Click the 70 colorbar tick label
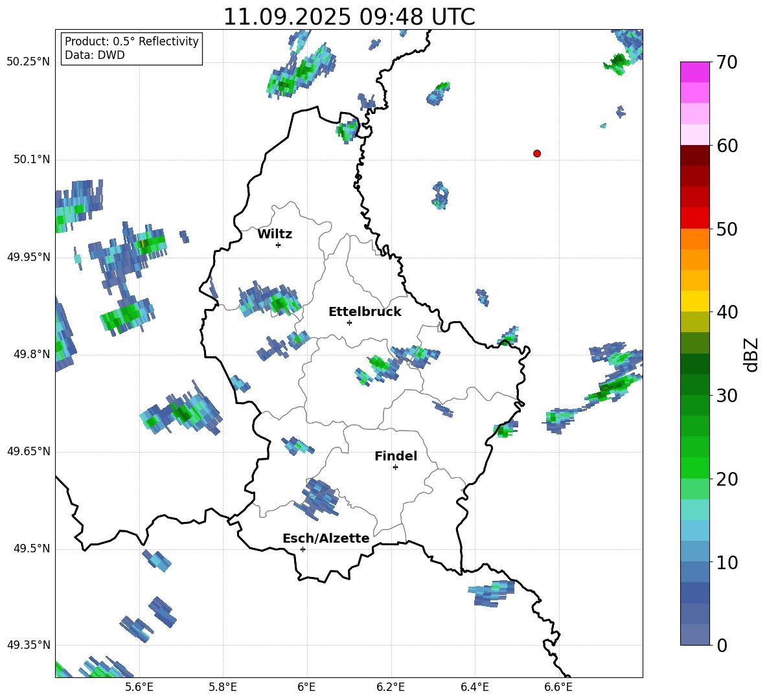The height and width of the screenshot is (700, 767). coord(727,62)
